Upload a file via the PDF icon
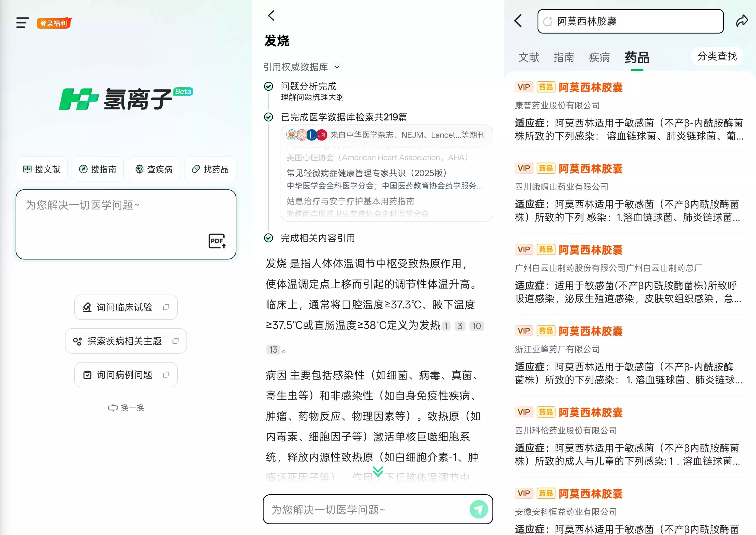 (217, 241)
